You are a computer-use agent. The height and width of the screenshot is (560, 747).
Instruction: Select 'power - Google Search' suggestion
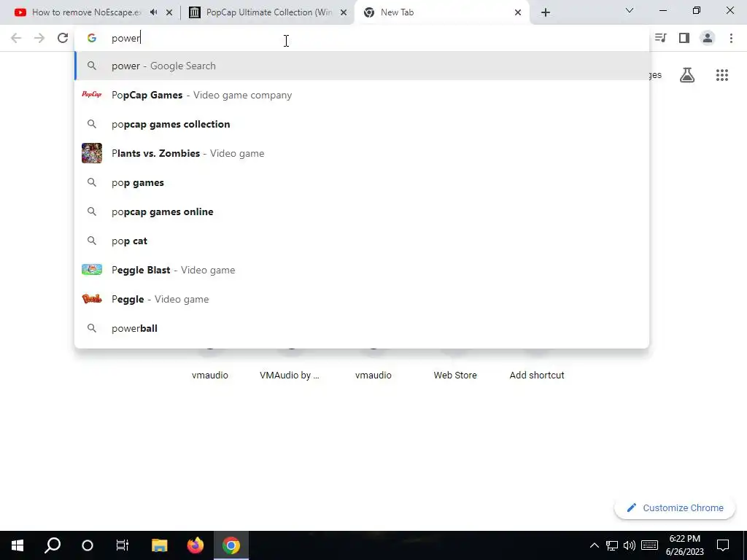click(362, 66)
